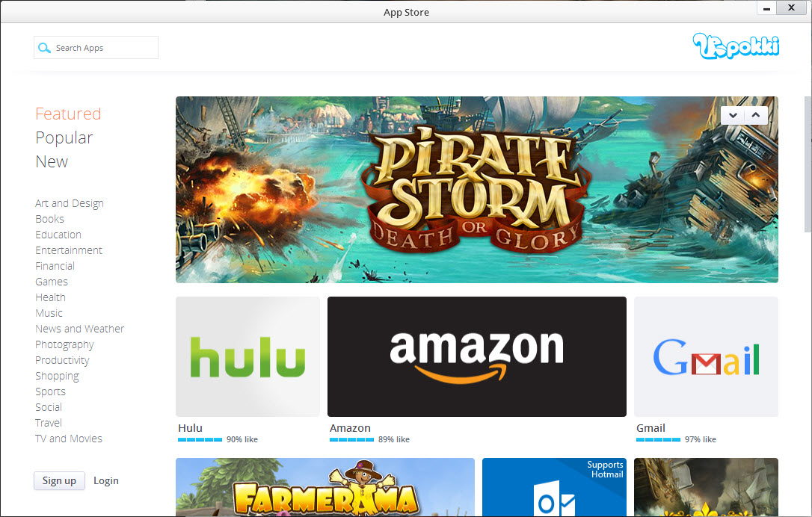View the Productivity category
The width and height of the screenshot is (812, 517).
[x=62, y=360]
